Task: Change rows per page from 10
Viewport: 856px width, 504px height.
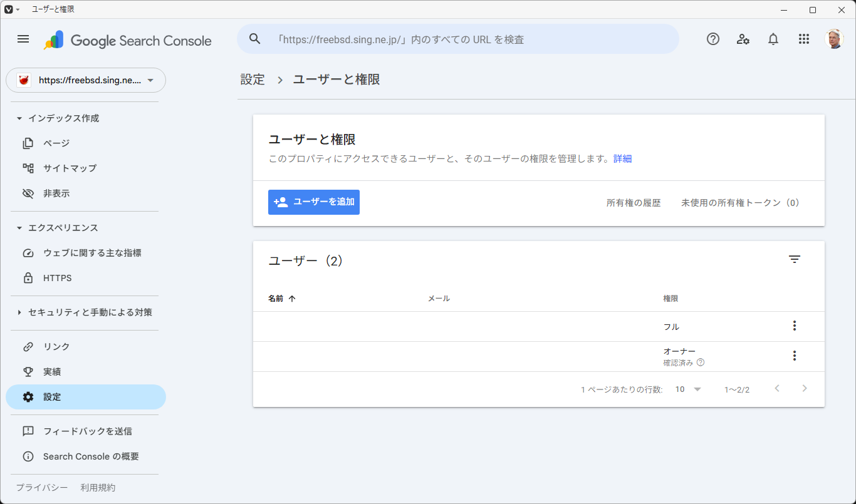Action: click(x=687, y=389)
